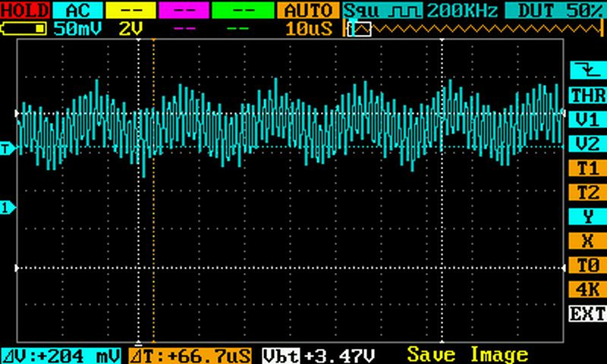This screenshot has width=607, height=364.
Task: Click the T trigger level marker
Action: tap(8, 149)
